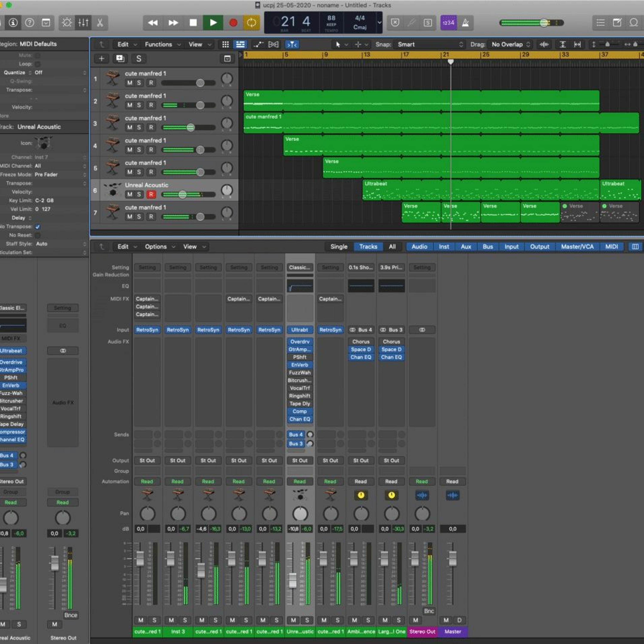The height and width of the screenshot is (644, 644).
Task: Uncheck the No Transpose checkbox
Action: (38, 227)
